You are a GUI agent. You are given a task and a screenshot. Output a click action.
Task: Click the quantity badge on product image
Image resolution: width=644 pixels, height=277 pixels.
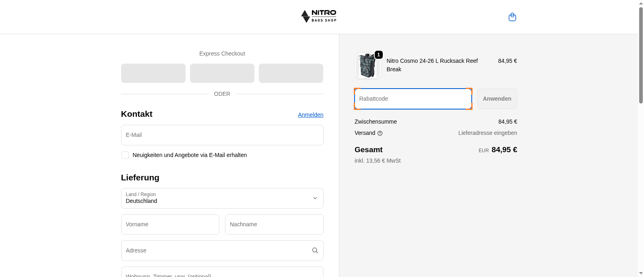click(x=379, y=55)
